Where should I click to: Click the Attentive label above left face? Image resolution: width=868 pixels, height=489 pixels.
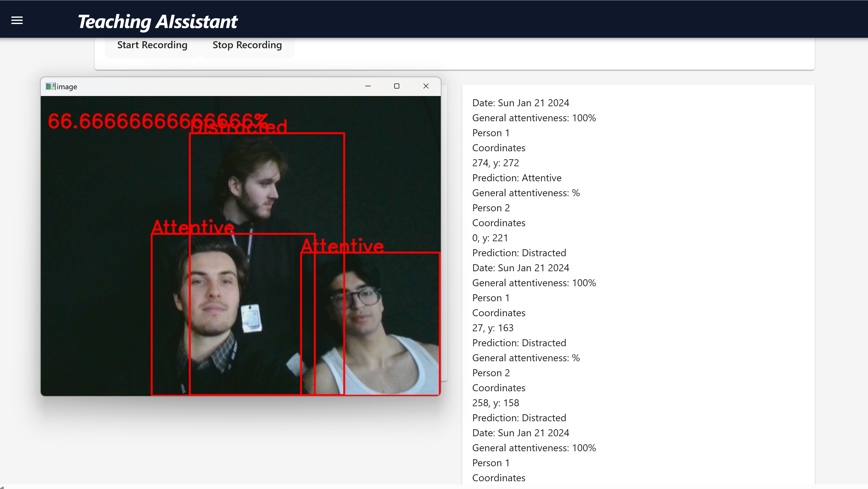[x=193, y=226]
